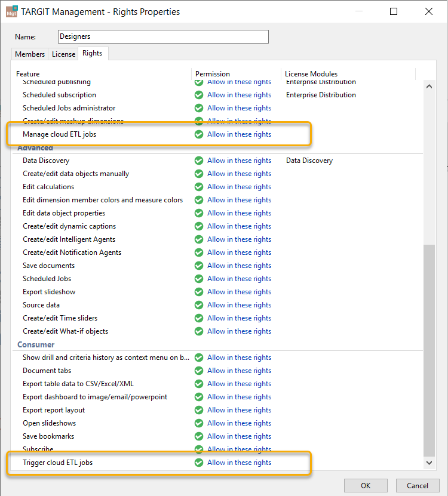Click the scrollbar up arrow
448x496 pixels.
click(x=429, y=87)
